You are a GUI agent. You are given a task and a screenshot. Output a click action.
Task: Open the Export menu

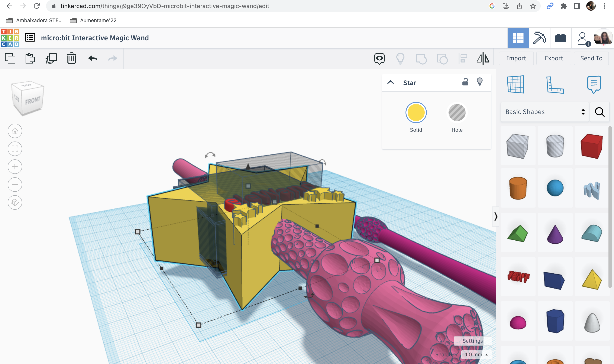553,58
